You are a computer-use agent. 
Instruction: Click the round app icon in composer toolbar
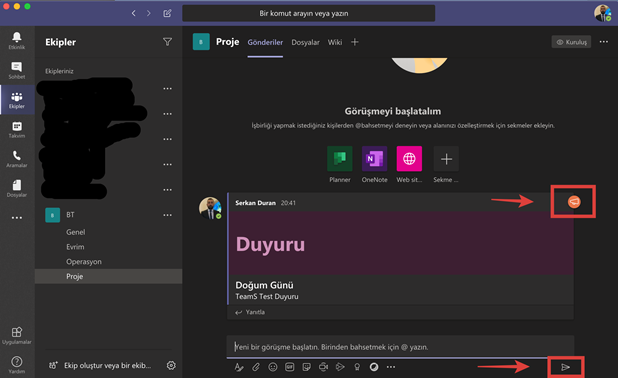pyautogui.click(x=374, y=367)
